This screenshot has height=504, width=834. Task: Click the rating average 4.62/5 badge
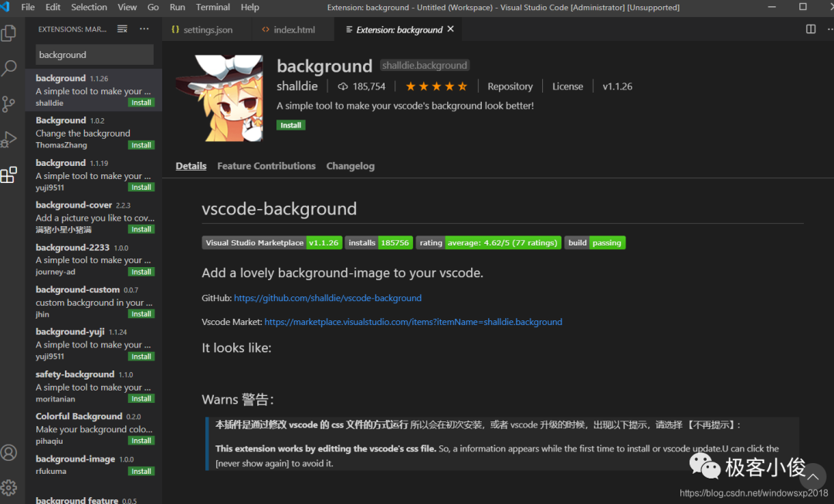(488, 242)
